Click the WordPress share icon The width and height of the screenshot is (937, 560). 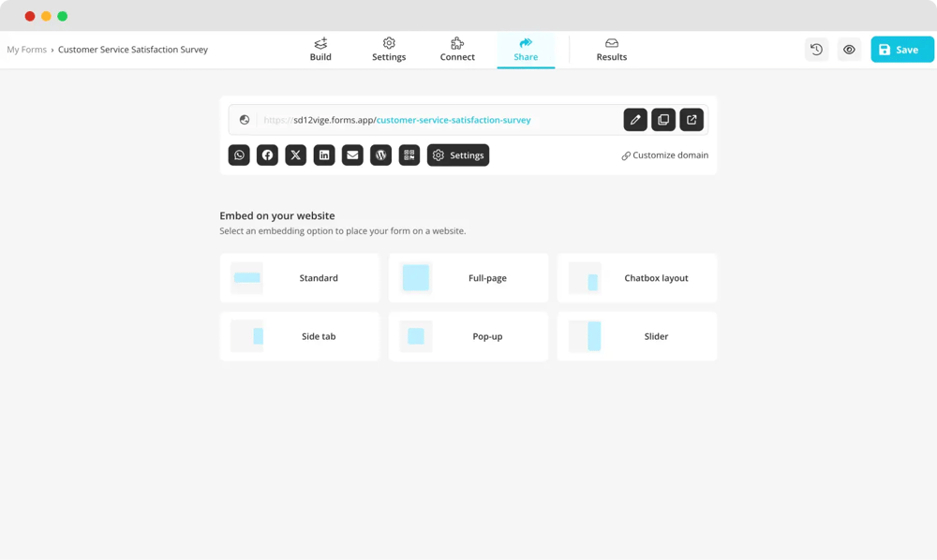(380, 155)
